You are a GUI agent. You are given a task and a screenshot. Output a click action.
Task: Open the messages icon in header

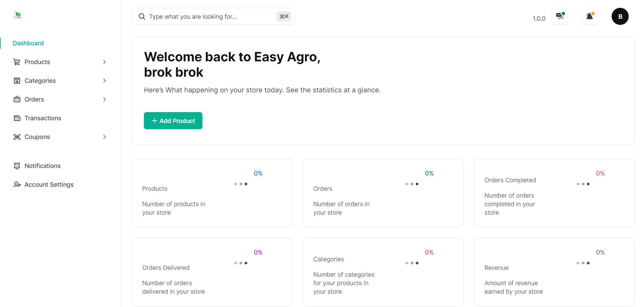point(560,16)
